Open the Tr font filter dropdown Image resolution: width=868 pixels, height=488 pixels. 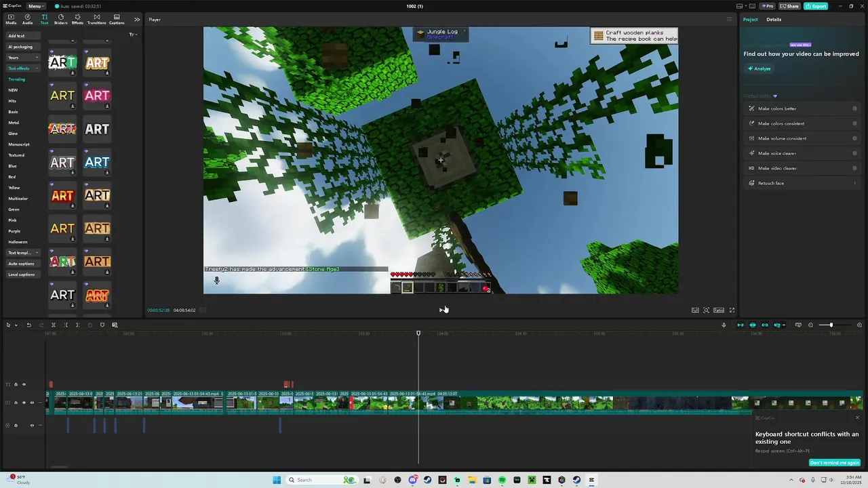pyautogui.click(x=133, y=35)
